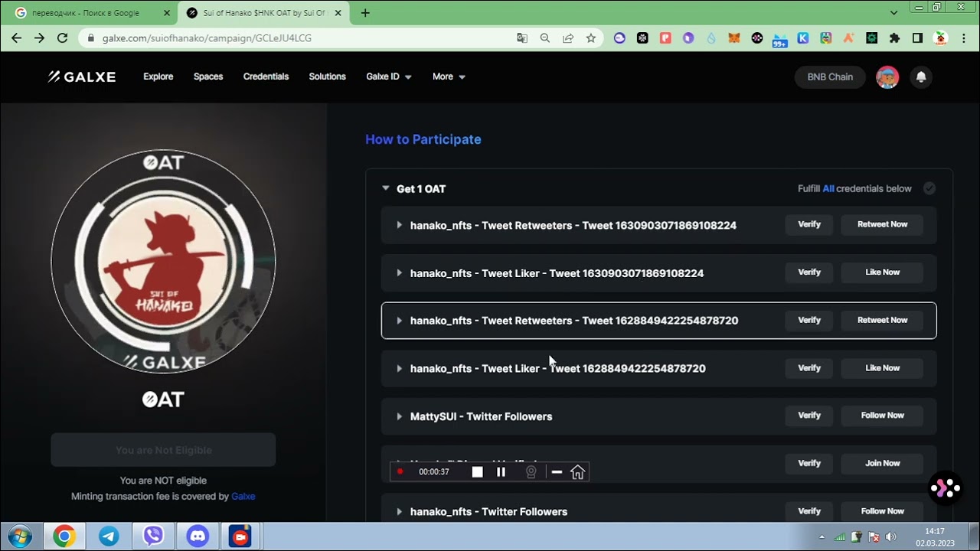The width and height of the screenshot is (980, 551).
Task: Open the Galxe logo home link
Action: tap(82, 77)
